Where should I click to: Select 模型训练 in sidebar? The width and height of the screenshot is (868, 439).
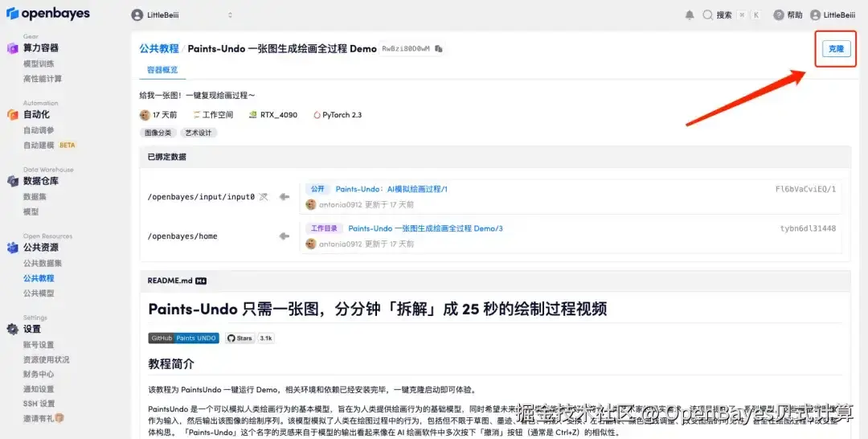(39, 64)
